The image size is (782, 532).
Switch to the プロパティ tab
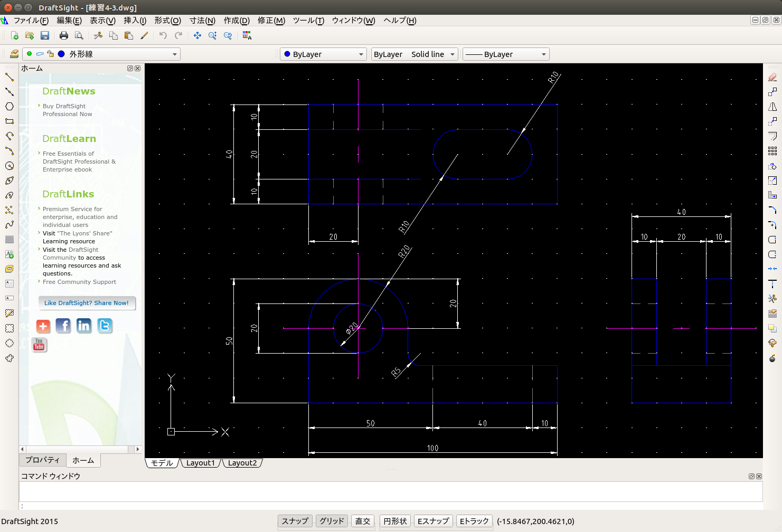pyautogui.click(x=43, y=460)
